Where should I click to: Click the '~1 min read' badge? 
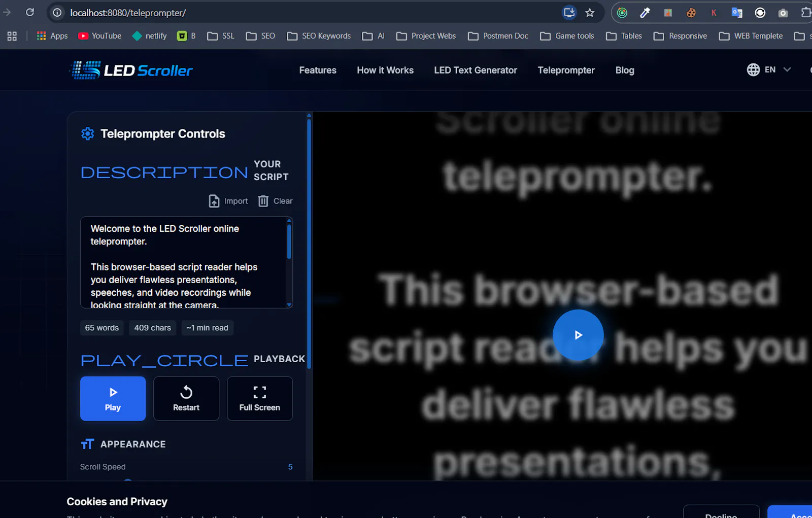[208, 328]
